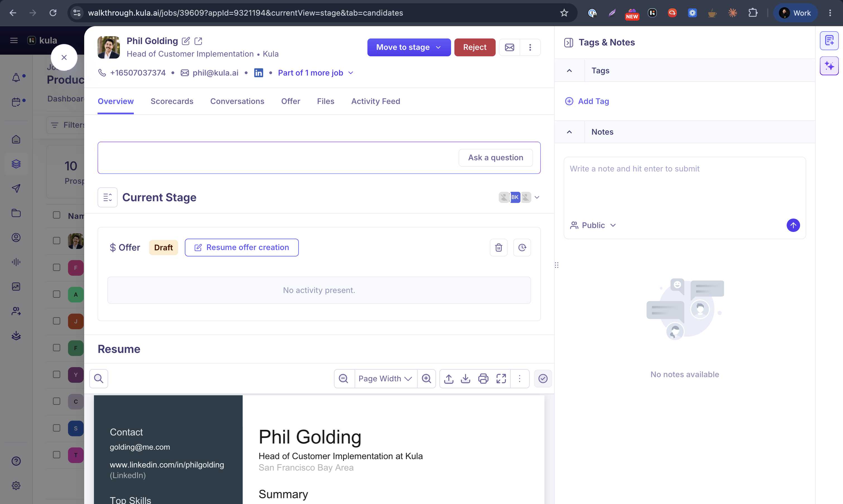Collapse the Tags & Notes side panel icon

[569, 42]
